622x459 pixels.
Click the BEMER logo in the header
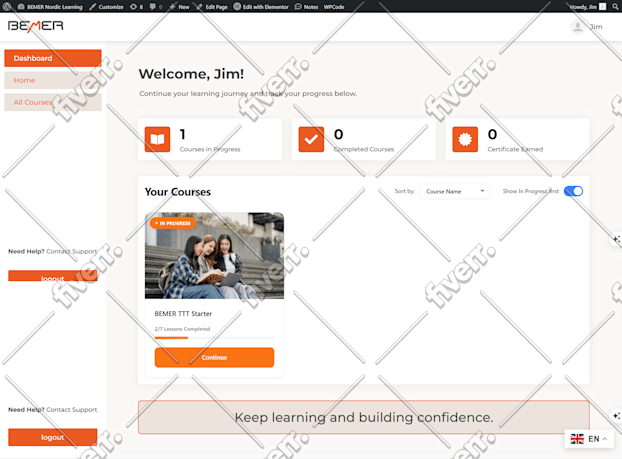[35, 26]
